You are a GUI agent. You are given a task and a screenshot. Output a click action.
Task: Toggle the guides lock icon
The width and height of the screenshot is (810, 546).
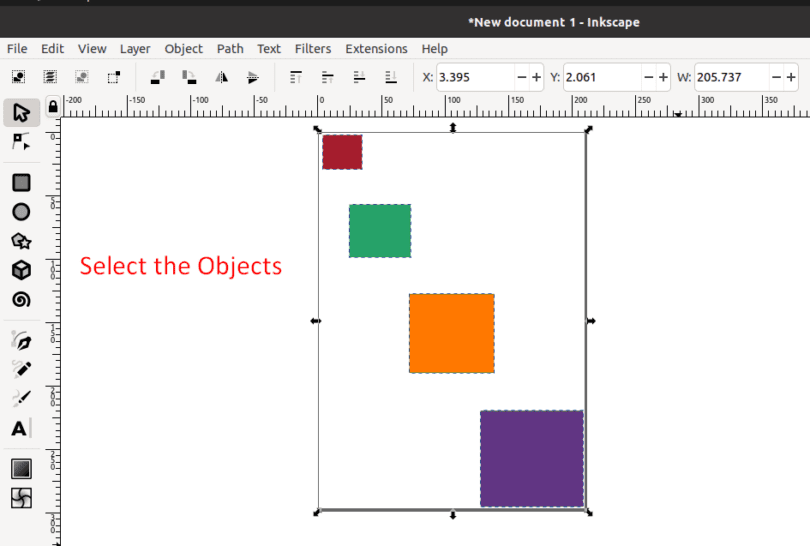(x=53, y=106)
